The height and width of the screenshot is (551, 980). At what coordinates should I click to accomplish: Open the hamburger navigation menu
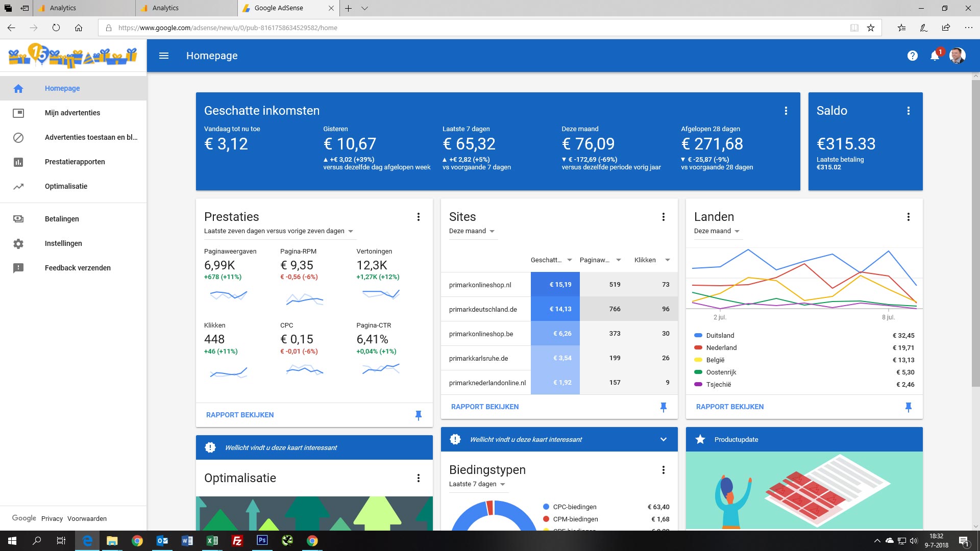coord(164,56)
